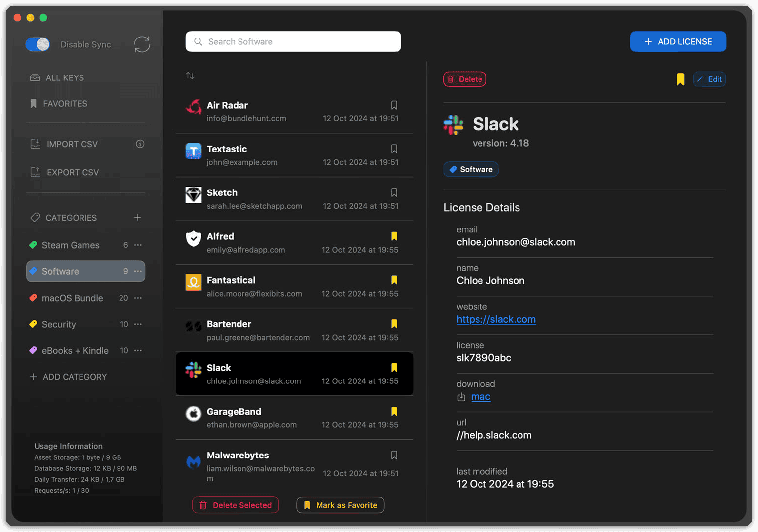758x532 pixels.
Task: Click the ADD LICENSE button
Action: (x=678, y=41)
